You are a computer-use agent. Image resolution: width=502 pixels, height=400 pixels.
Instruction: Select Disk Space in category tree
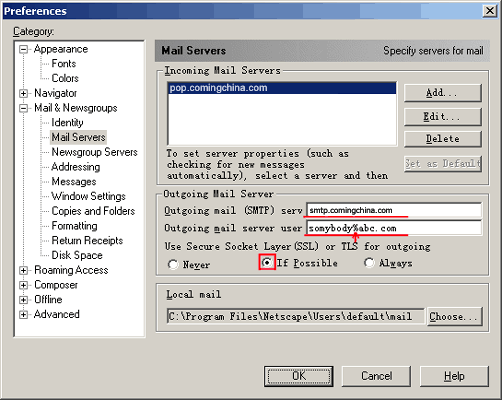pyautogui.click(x=77, y=255)
